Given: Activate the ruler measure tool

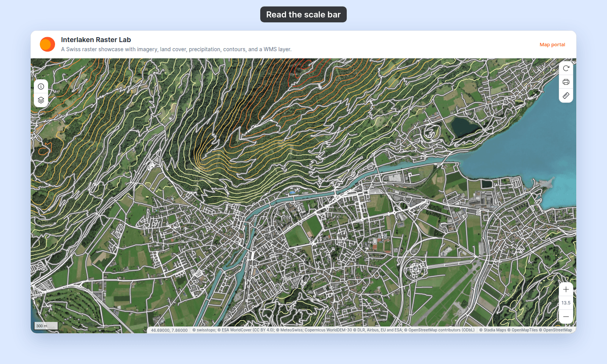Looking at the screenshot, I should tap(566, 96).
